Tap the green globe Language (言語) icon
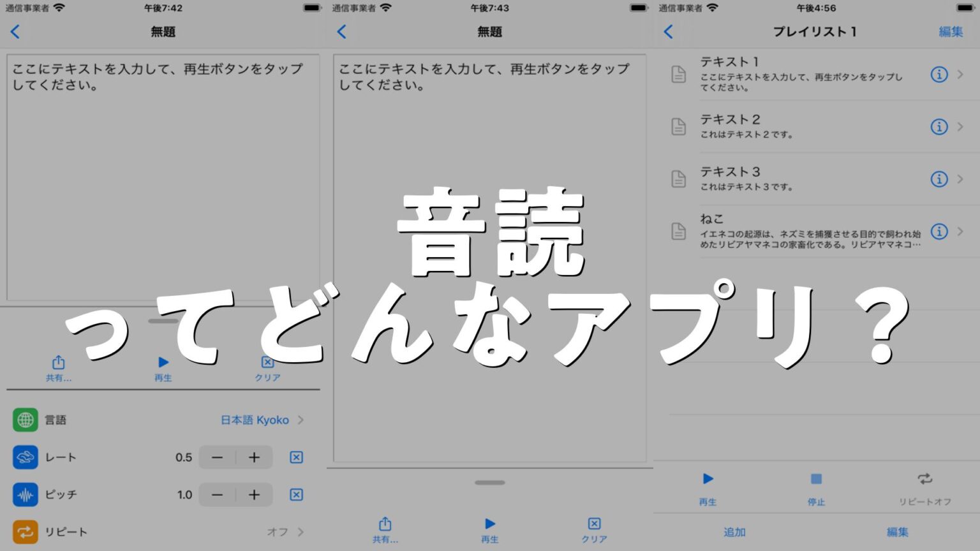The height and width of the screenshot is (551, 980). coord(25,420)
